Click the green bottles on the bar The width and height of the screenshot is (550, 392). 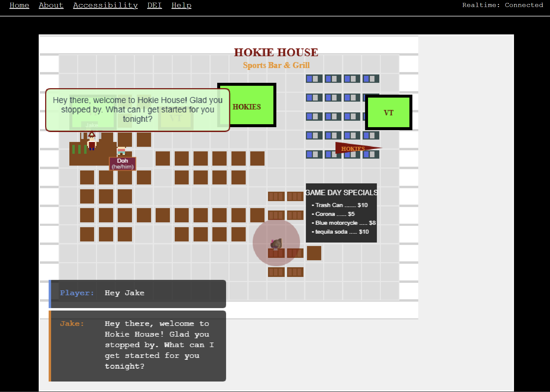coord(79,149)
